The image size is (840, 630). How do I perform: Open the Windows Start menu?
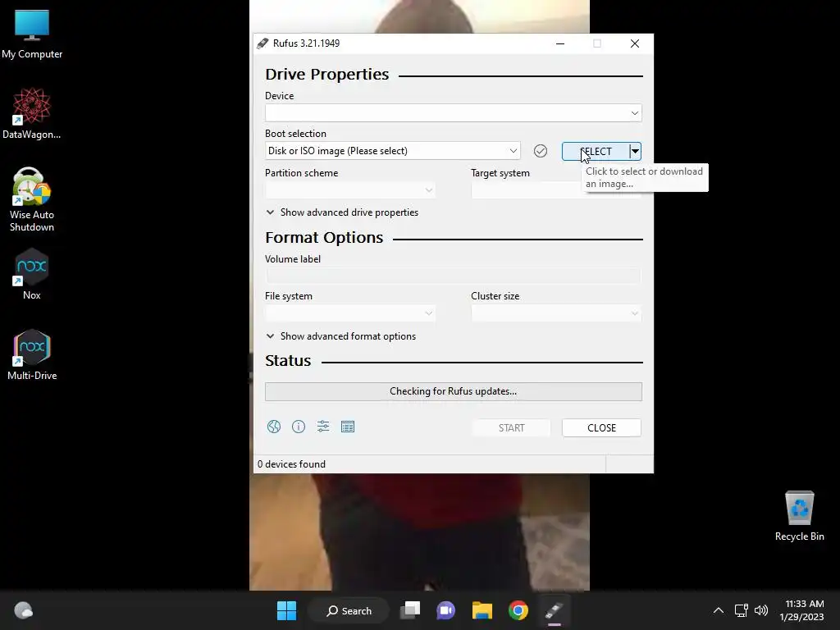click(x=286, y=610)
